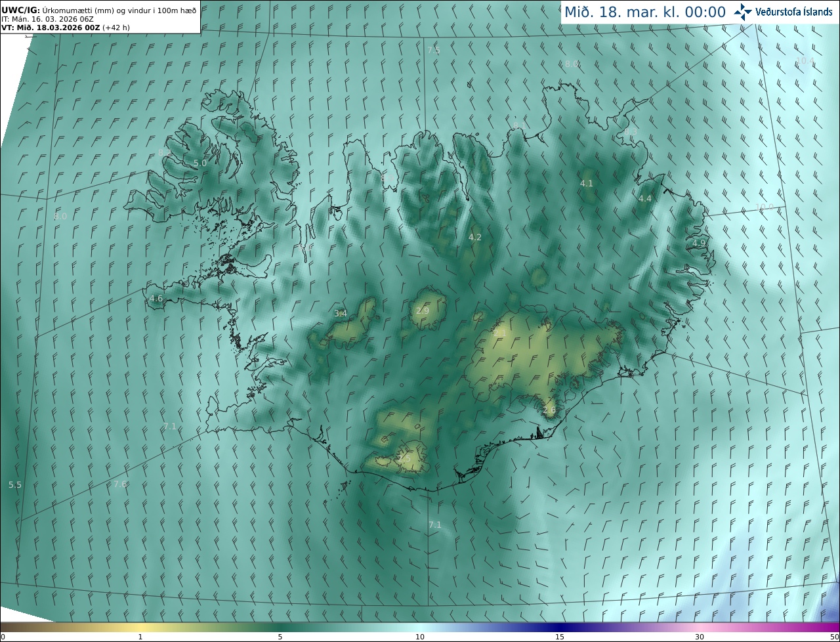The height and width of the screenshot is (642, 840).
Task: Click the 4.2 value on the map
Action: [x=475, y=237]
